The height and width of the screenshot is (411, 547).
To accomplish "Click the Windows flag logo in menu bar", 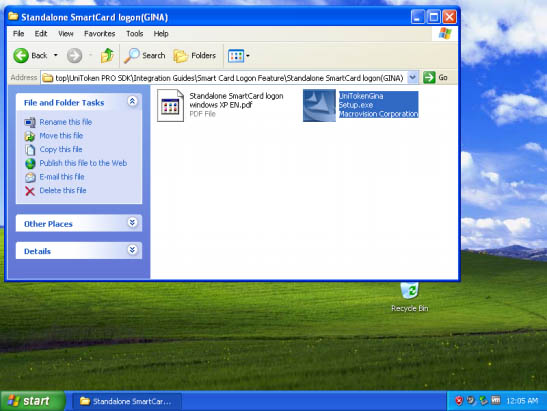I will (x=445, y=34).
